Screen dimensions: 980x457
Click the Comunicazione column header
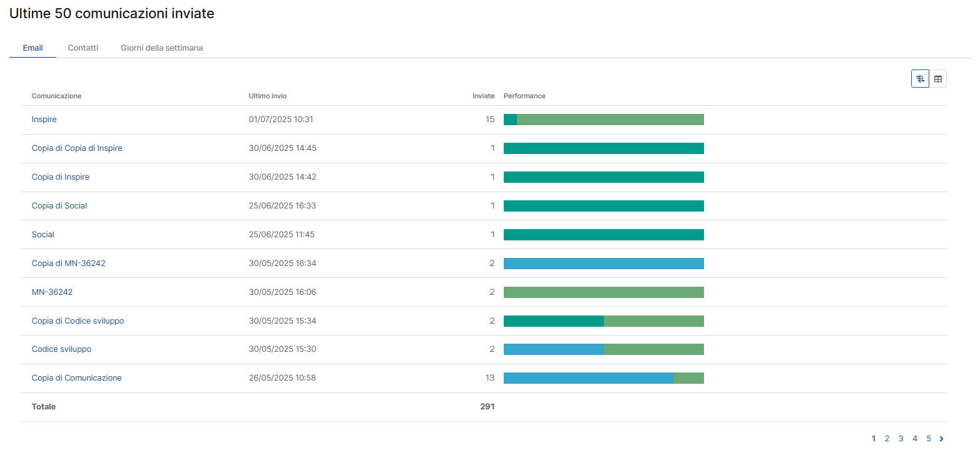tap(56, 96)
